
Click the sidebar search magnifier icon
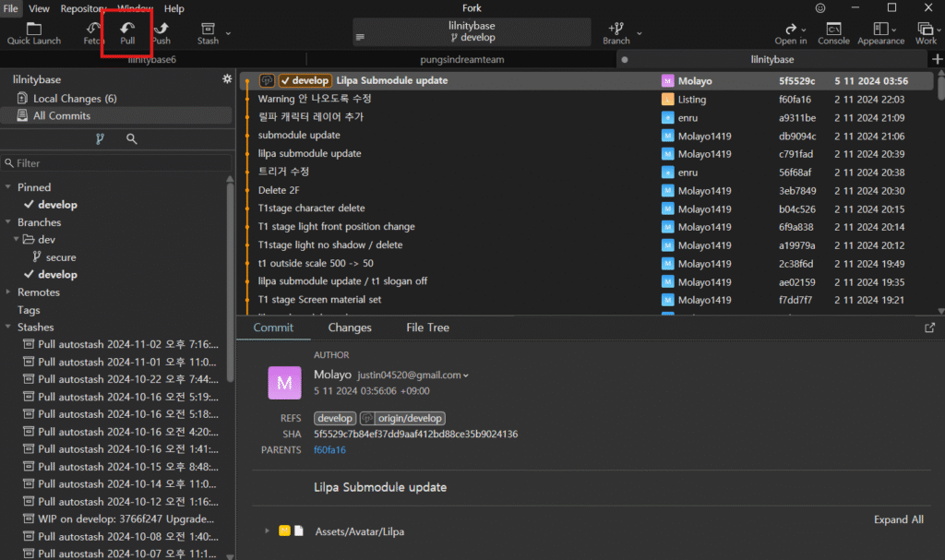132,139
